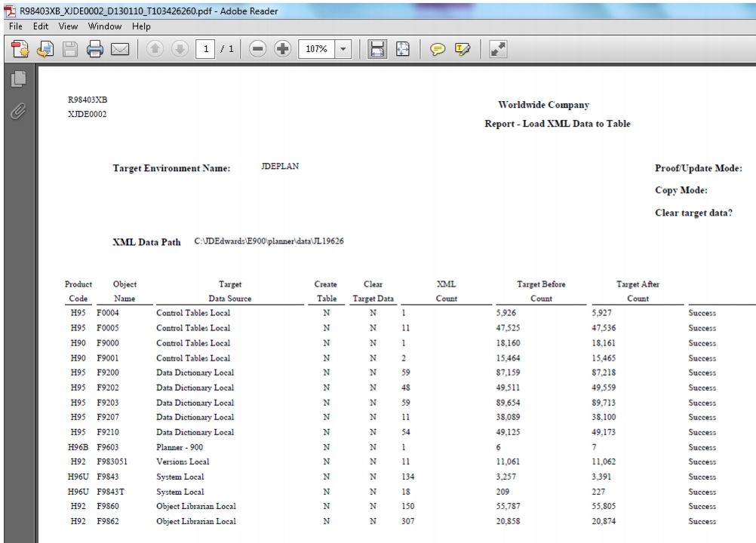Click the F0005 object name cell
The height and width of the screenshot is (543, 756).
108,327
